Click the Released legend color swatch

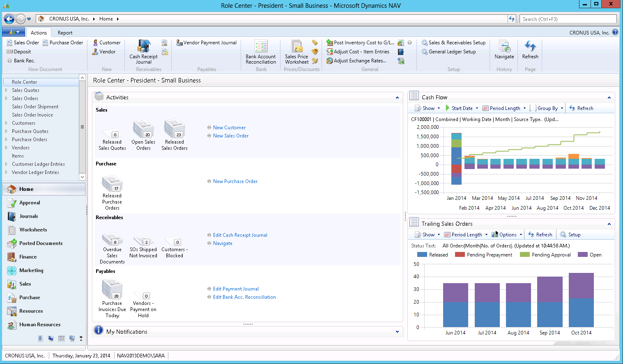(x=422, y=255)
